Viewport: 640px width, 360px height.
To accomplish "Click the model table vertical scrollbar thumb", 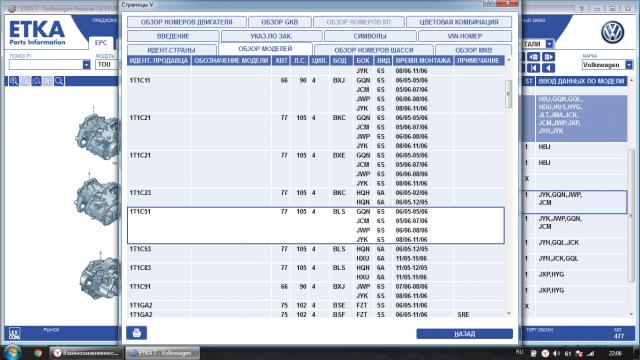I will click(509, 94).
